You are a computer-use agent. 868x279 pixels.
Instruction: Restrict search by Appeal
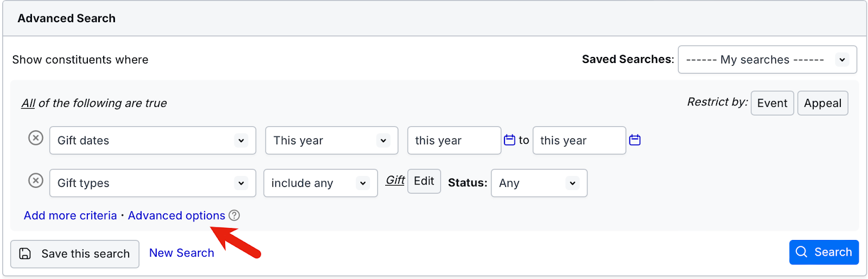tap(822, 103)
